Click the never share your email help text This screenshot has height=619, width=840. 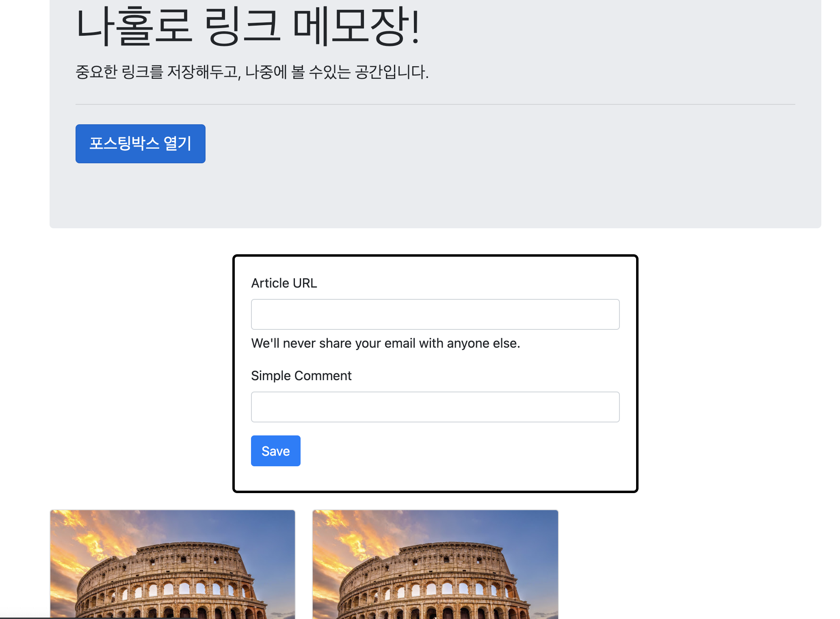pos(385,343)
